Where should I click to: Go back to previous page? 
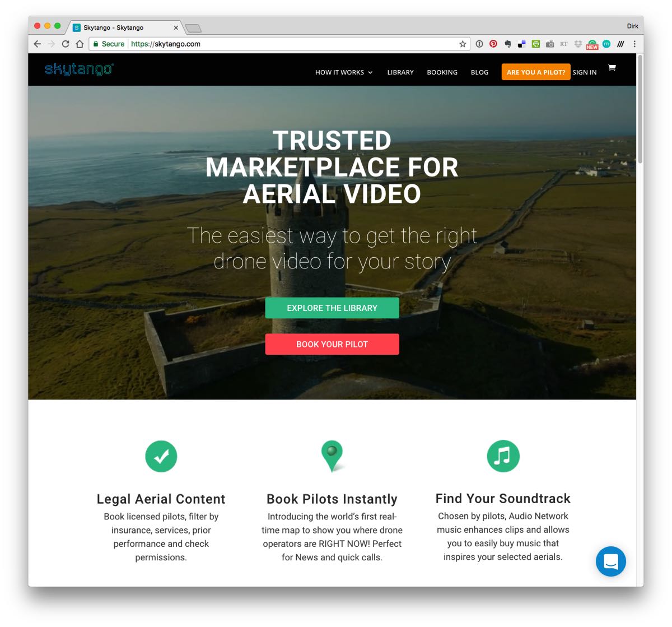(38, 44)
